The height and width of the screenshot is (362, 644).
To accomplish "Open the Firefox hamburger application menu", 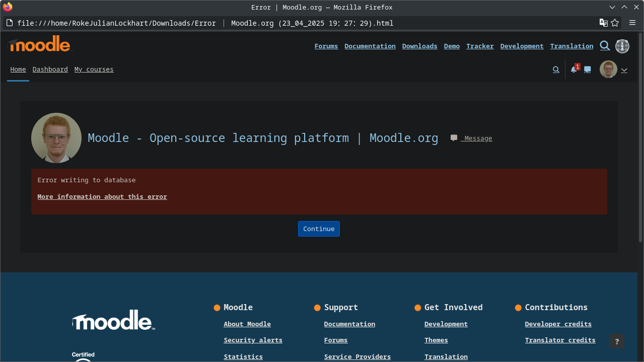I will pyautogui.click(x=632, y=23).
